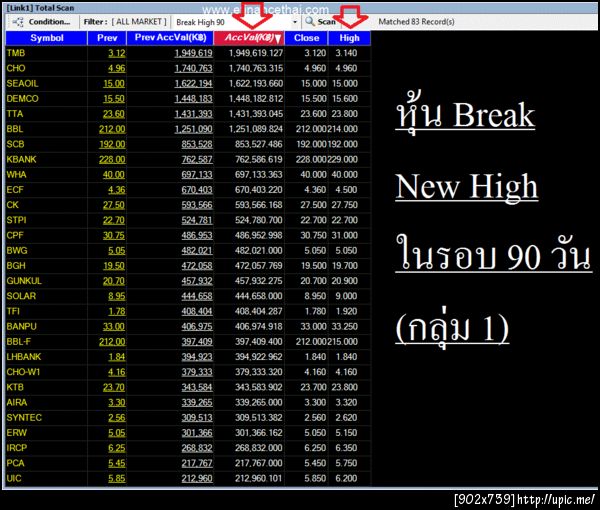Click High value 1.920 in TFI row
Viewport: 600px width, 510px height.
tap(346, 311)
